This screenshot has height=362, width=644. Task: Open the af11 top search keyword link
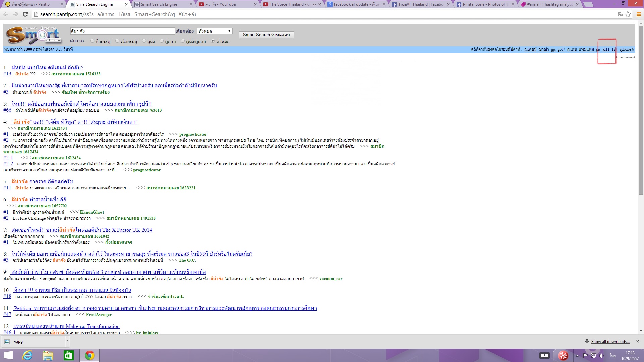(606, 49)
